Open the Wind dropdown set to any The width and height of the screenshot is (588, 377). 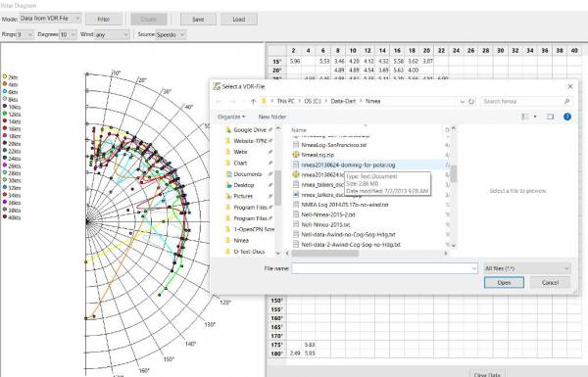point(112,34)
